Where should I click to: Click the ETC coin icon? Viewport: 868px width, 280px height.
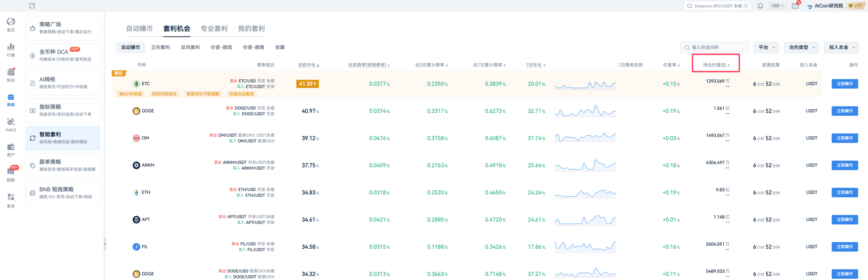(136, 84)
